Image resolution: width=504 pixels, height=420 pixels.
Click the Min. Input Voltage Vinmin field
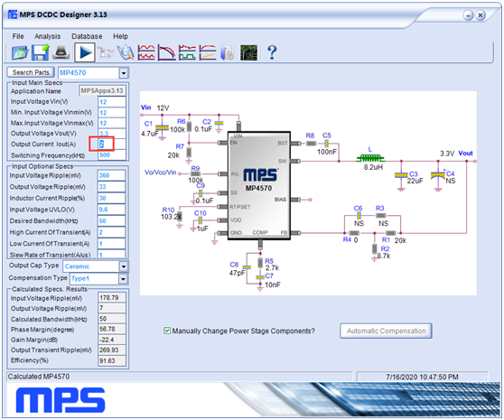pos(112,113)
